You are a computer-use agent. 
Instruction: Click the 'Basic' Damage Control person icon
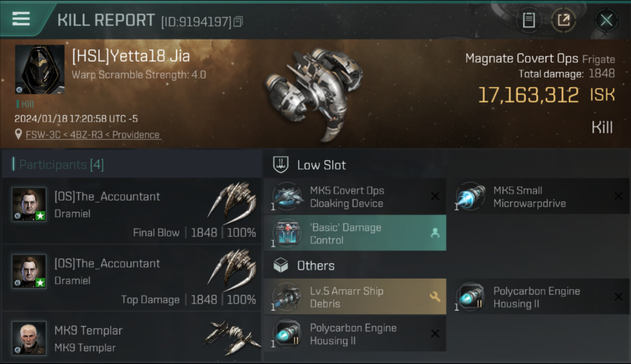[435, 233]
